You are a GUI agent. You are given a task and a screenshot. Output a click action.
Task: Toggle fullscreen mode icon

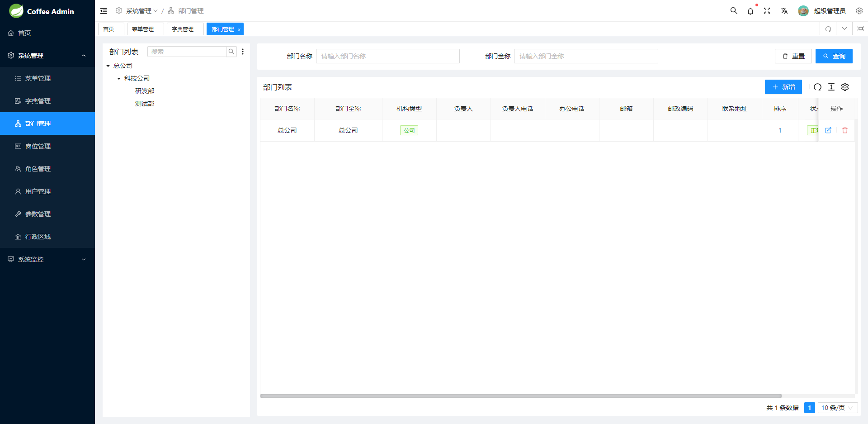(x=767, y=11)
